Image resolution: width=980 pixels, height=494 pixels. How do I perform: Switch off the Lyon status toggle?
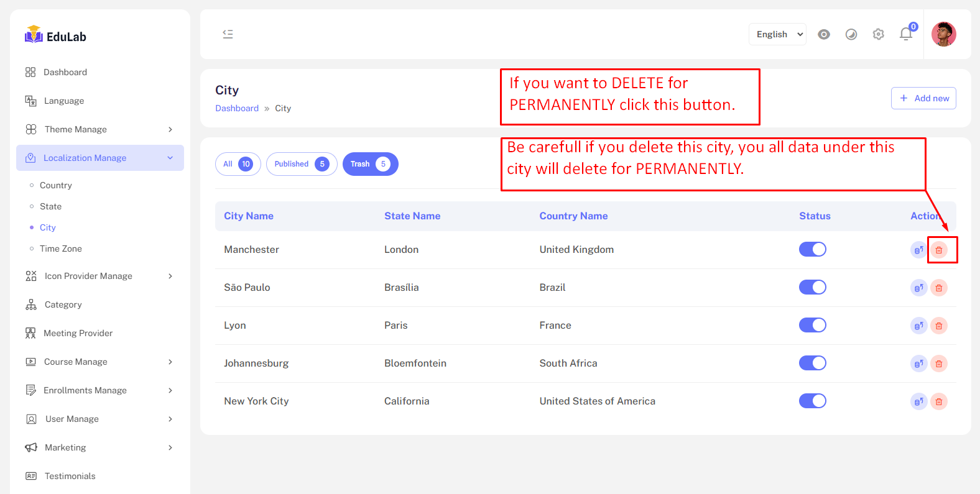[x=812, y=325]
